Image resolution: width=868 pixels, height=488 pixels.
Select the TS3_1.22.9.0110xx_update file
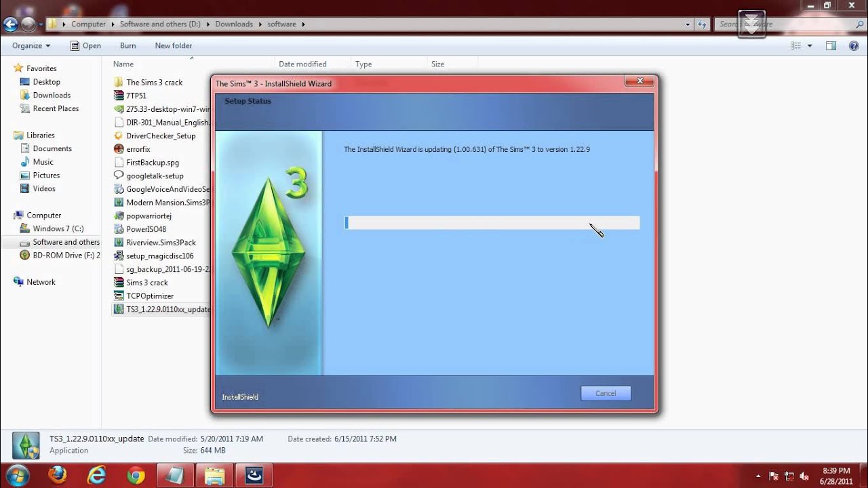tap(162, 309)
